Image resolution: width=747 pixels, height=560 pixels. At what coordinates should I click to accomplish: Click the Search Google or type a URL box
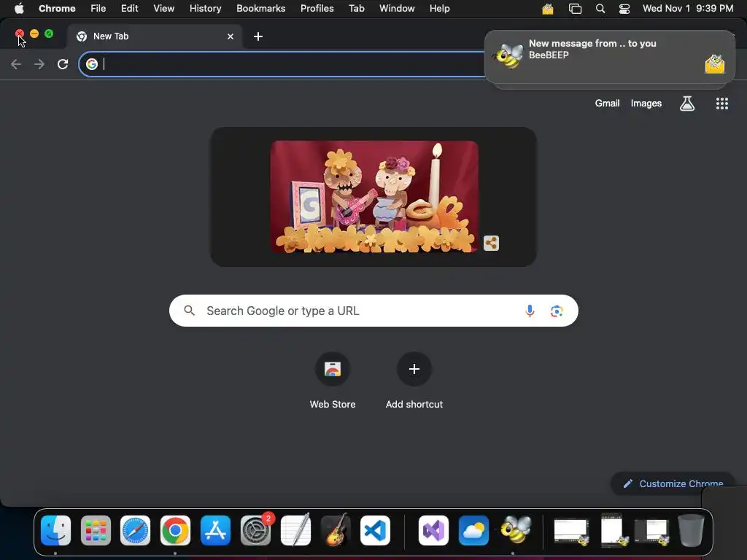(x=373, y=311)
